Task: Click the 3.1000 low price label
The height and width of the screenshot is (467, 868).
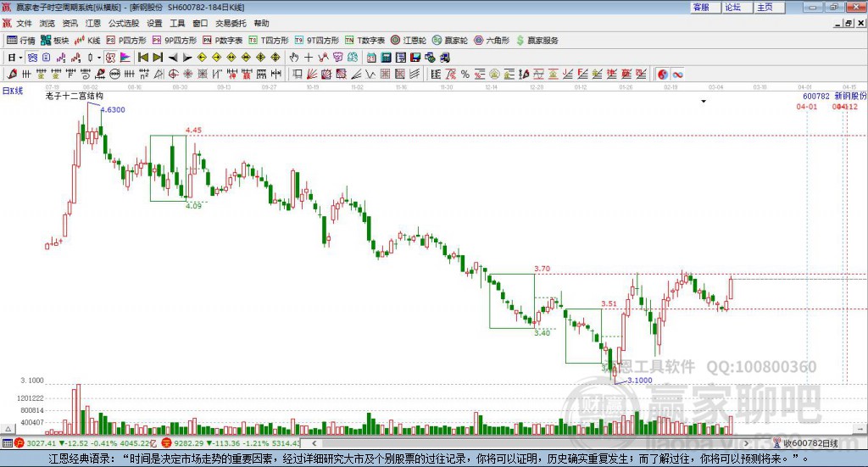Action: [x=640, y=381]
